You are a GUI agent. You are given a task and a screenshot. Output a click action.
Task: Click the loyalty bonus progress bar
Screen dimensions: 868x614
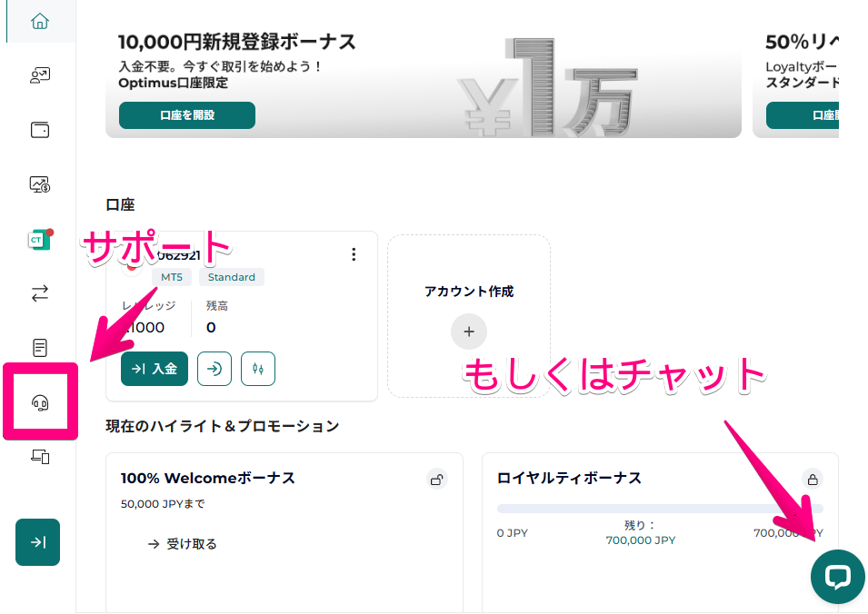(x=659, y=509)
